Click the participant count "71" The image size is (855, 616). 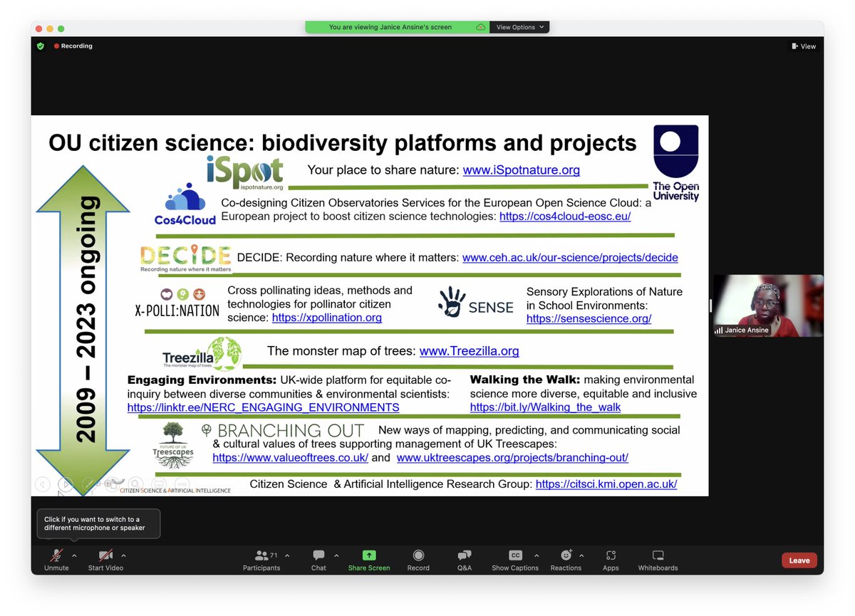coord(274,555)
